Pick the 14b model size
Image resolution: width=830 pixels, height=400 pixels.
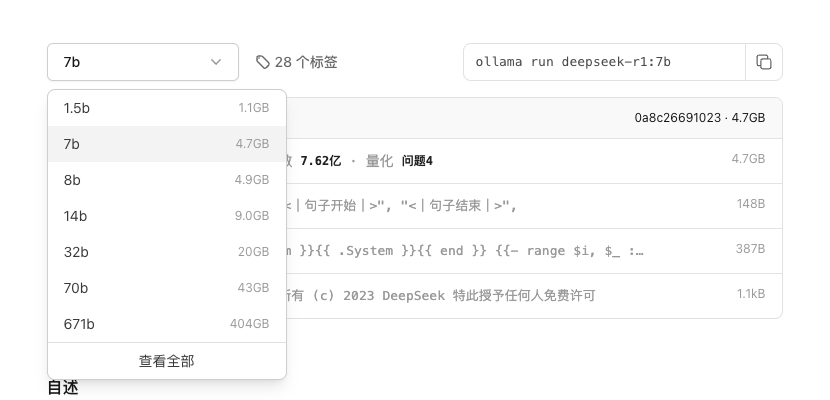[x=166, y=216]
